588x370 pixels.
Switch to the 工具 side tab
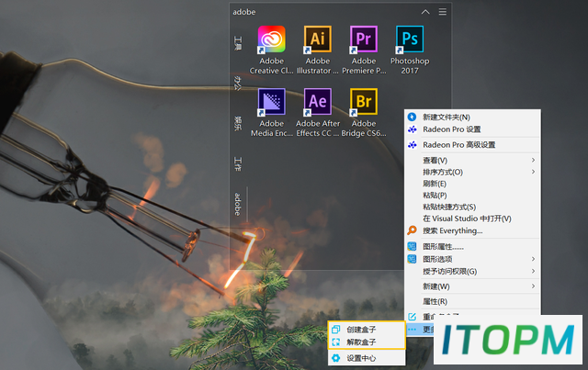point(238,43)
